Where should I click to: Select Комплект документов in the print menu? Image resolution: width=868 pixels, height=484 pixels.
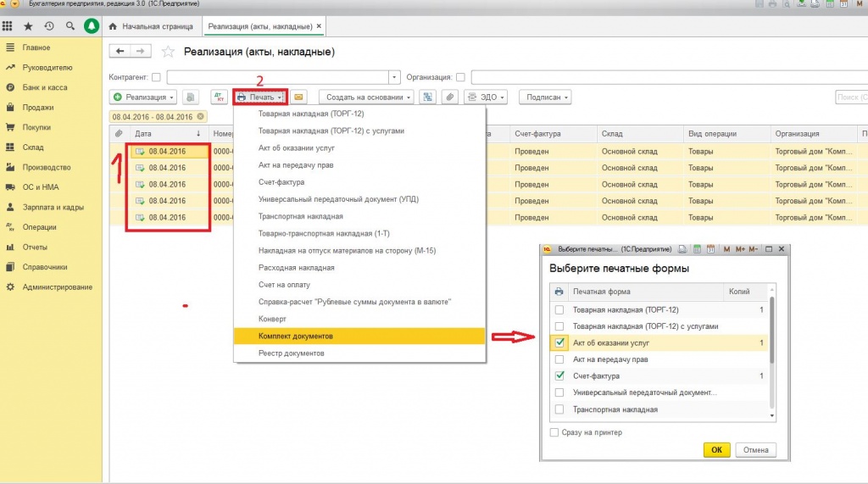[x=359, y=337]
